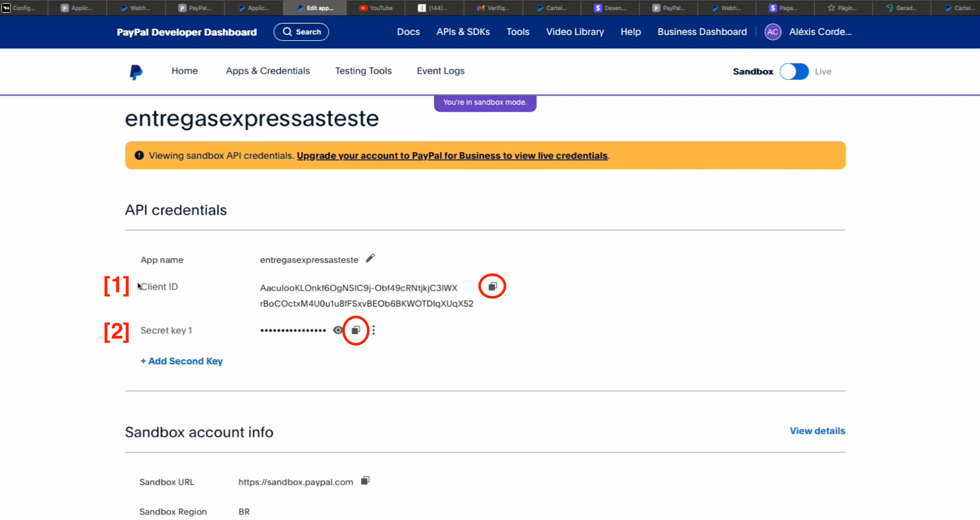Go to Testing Tools tab
Viewport: 980px width, 520px height.
coord(363,71)
